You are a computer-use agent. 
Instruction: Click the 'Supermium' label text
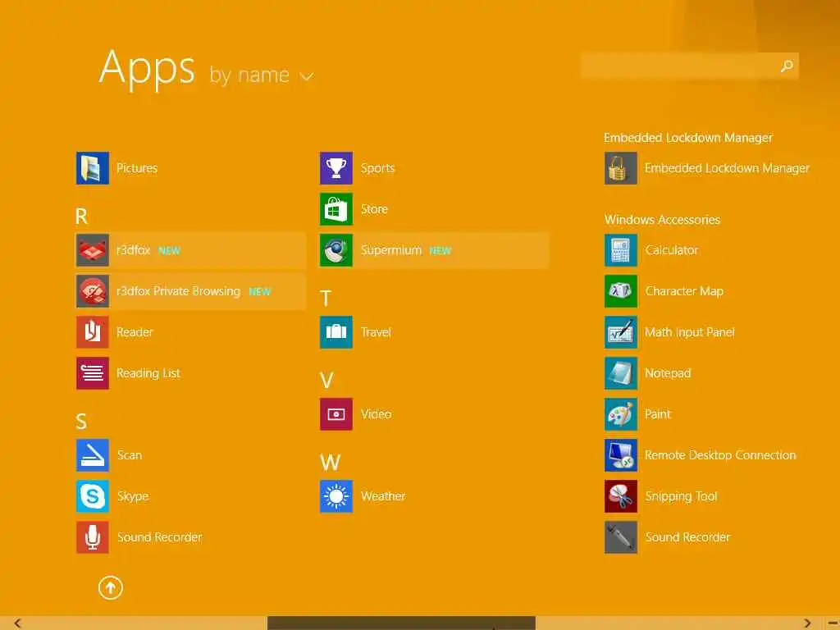click(391, 250)
